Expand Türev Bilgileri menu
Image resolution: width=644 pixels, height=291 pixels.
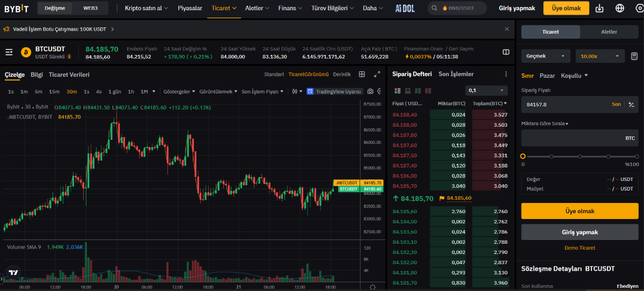pyautogui.click(x=333, y=8)
